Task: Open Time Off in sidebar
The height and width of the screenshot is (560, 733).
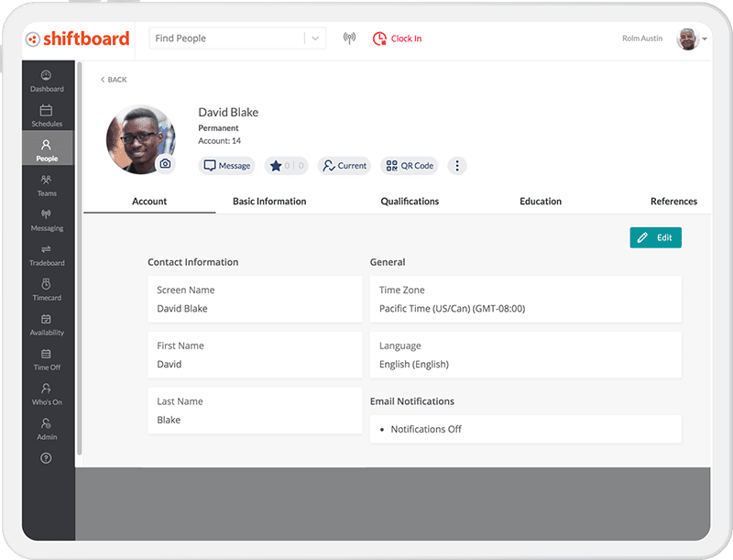Action: pyautogui.click(x=47, y=359)
